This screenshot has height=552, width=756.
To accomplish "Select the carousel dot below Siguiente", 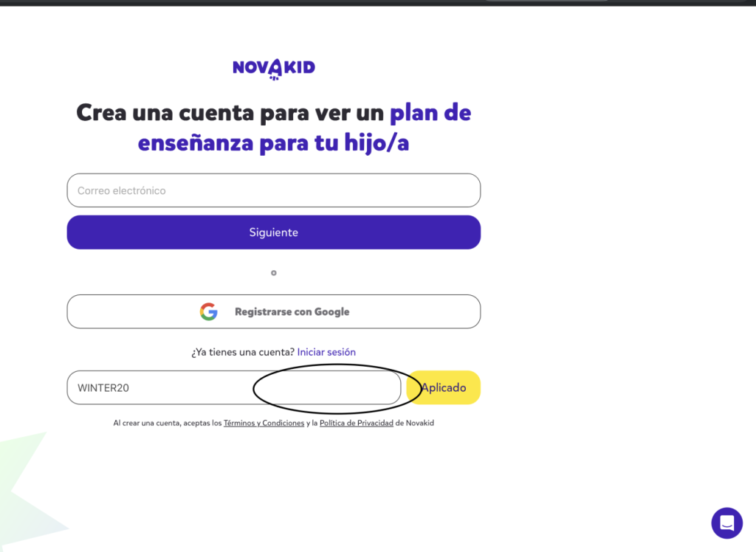I will pos(273,273).
